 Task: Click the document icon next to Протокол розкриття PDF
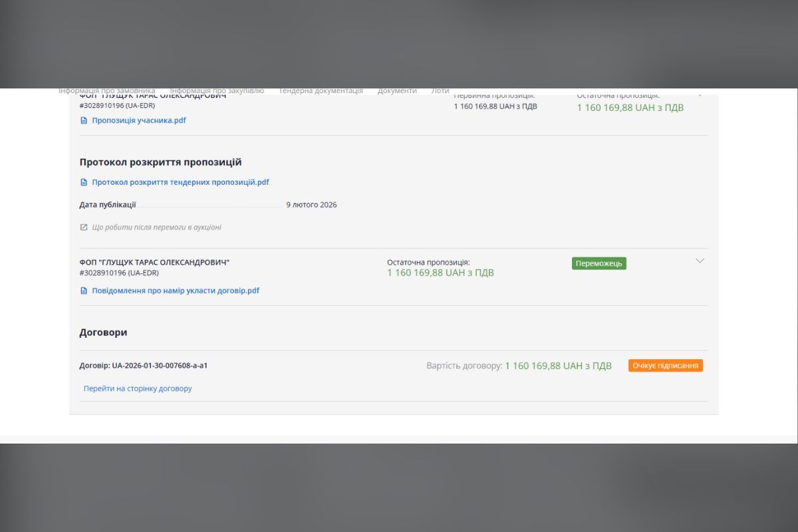pos(84,182)
